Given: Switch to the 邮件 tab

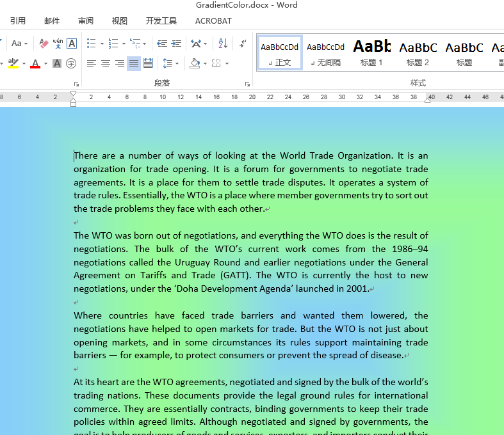Looking at the screenshot, I should [x=52, y=21].
